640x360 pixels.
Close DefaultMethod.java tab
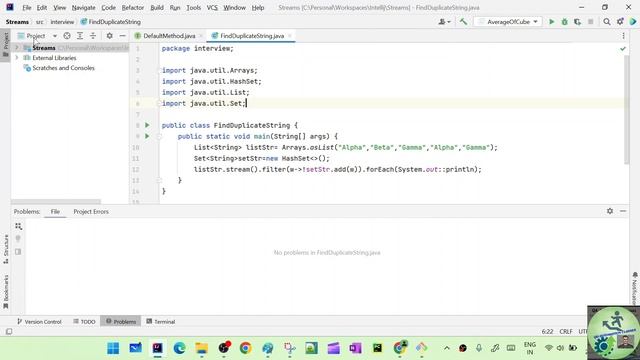pyautogui.click(x=201, y=36)
